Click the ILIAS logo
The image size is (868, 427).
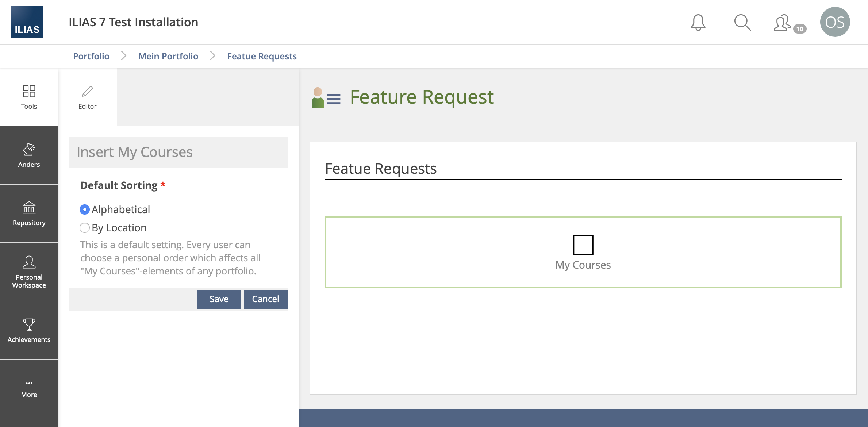(27, 22)
